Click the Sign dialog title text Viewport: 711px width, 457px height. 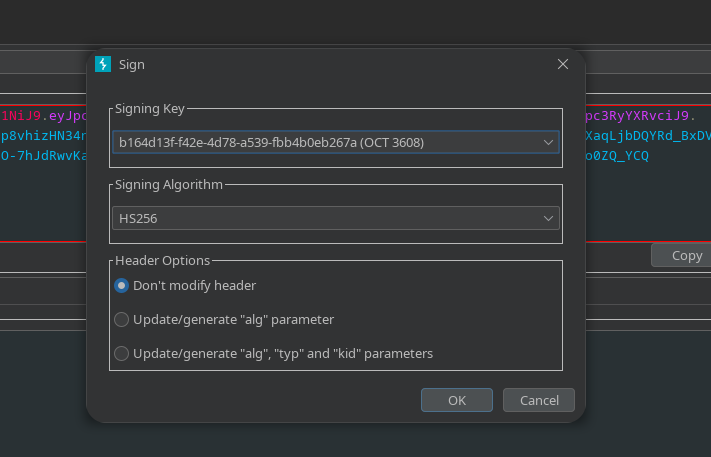(132, 64)
